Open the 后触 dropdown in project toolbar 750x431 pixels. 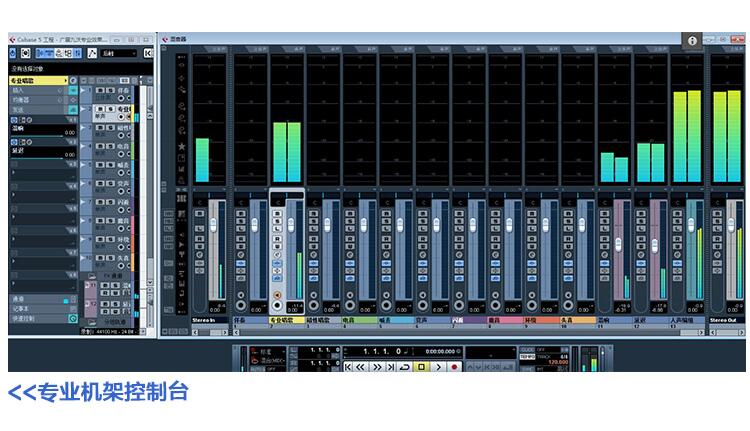[119, 53]
